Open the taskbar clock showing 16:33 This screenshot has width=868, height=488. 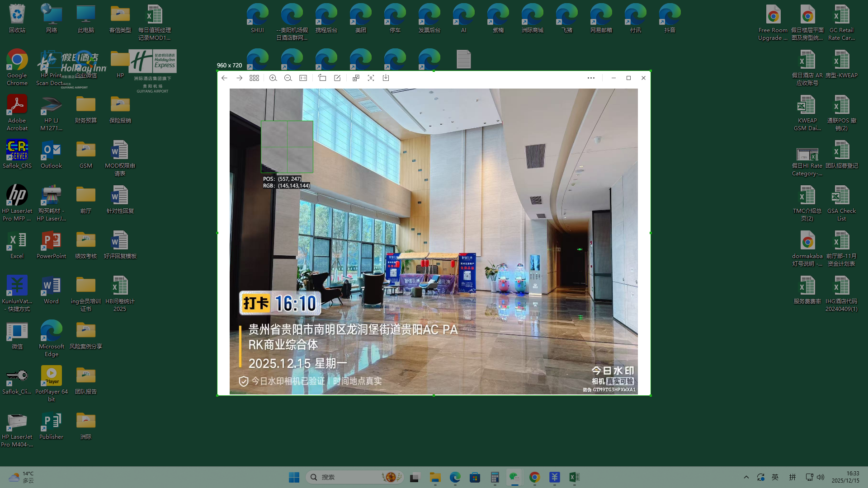point(845,477)
